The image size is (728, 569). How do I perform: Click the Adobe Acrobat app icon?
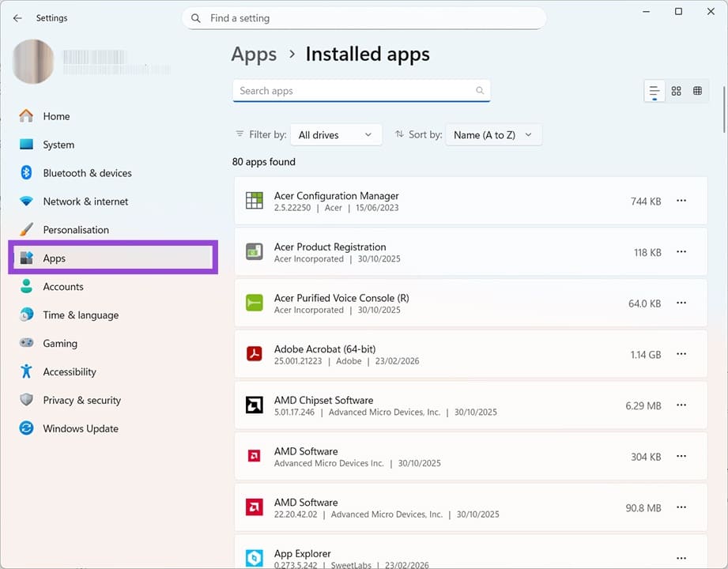tap(254, 354)
